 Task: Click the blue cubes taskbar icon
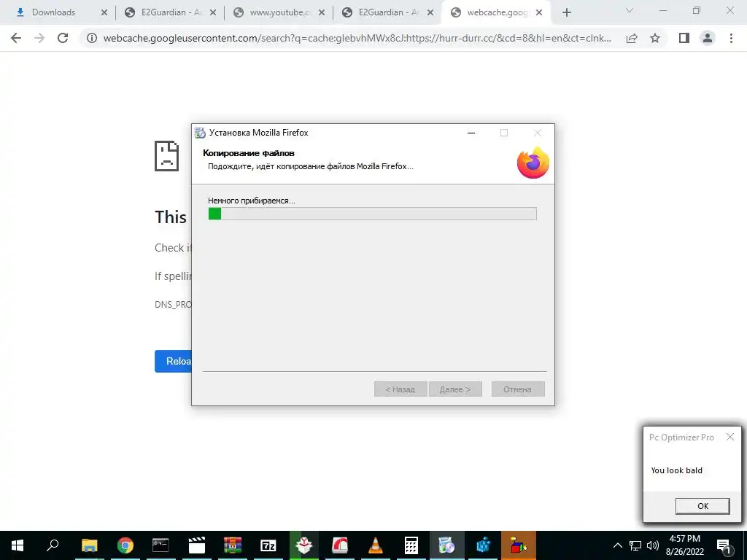click(483, 545)
